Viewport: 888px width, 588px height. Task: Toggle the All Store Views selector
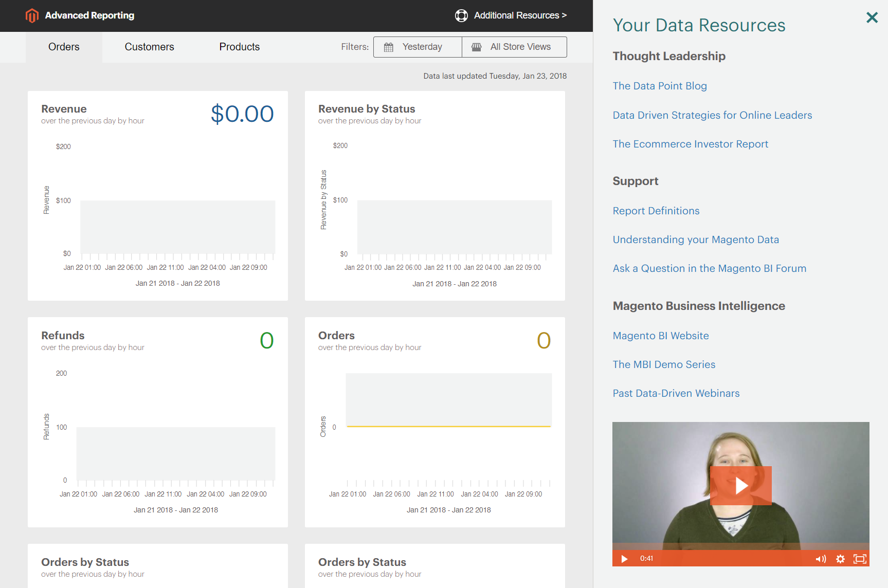click(x=514, y=47)
